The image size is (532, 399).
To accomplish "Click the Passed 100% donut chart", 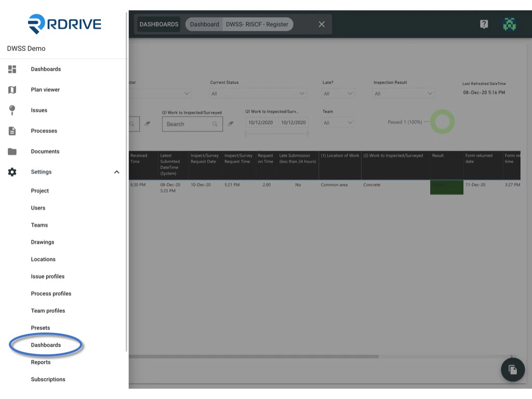I will coord(442,122).
